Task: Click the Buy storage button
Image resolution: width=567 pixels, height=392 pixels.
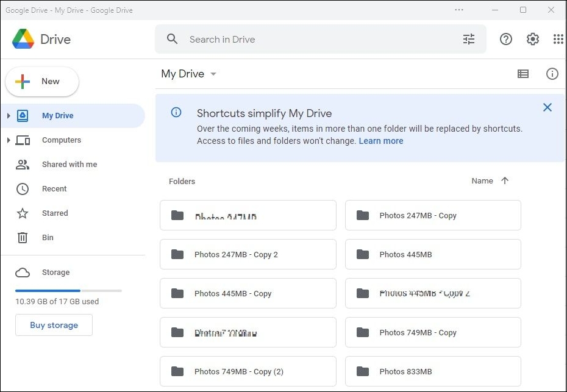Action: pos(54,325)
